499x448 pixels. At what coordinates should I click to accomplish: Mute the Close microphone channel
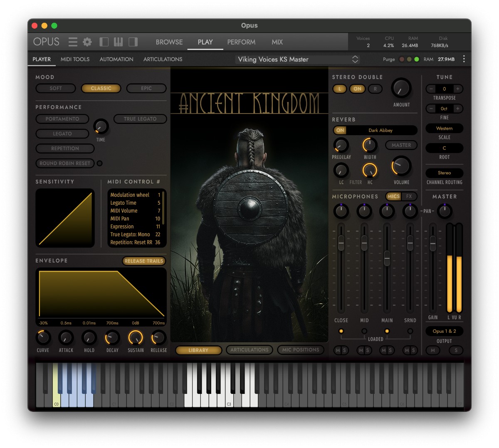(338, 350)
